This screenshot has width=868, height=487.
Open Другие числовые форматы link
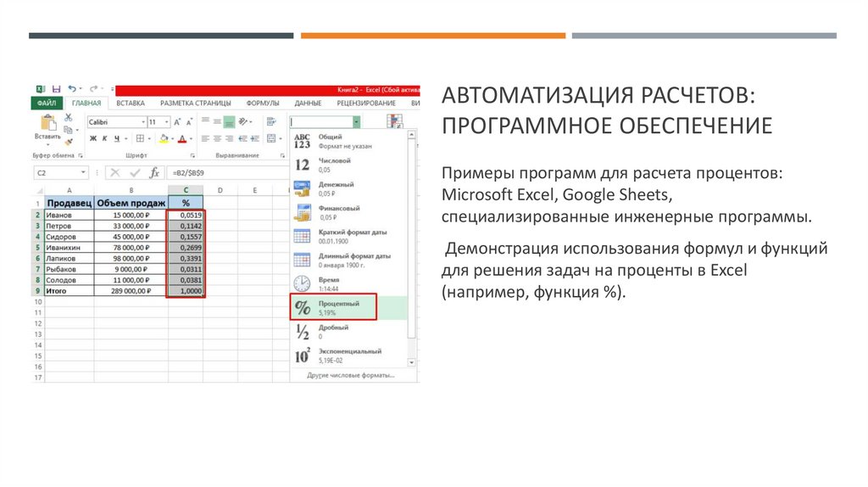351,375
